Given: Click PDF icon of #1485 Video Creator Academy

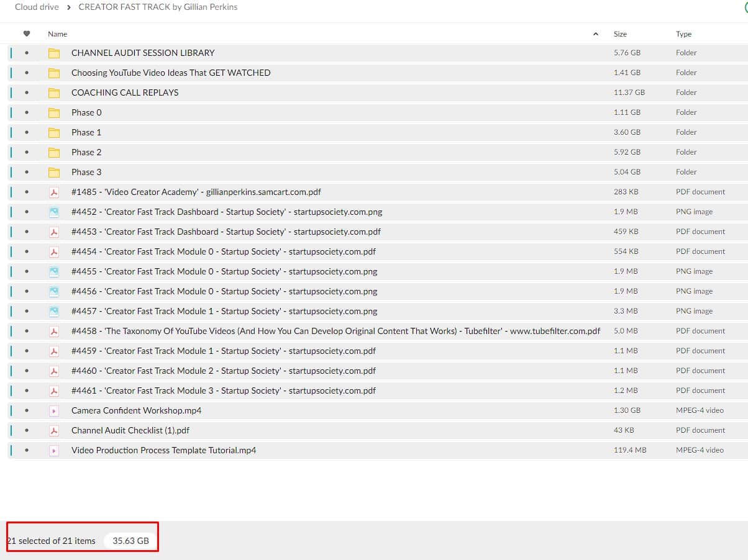Looking at the screenshot, I should pyautogui.click(x=54, y=192).
